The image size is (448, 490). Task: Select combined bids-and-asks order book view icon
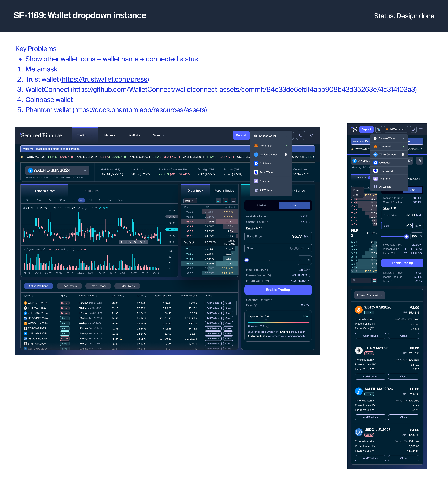pos(218,201)
